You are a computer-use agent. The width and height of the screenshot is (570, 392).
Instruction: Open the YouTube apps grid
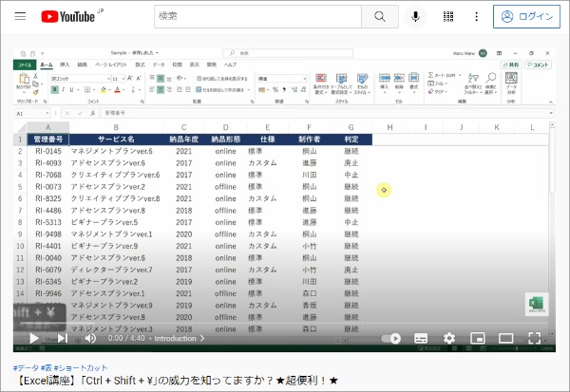(448, 16)
